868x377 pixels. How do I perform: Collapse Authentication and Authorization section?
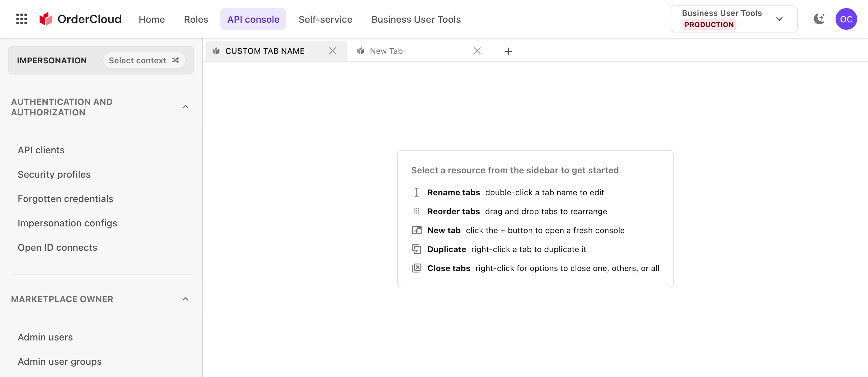(185, 107)
